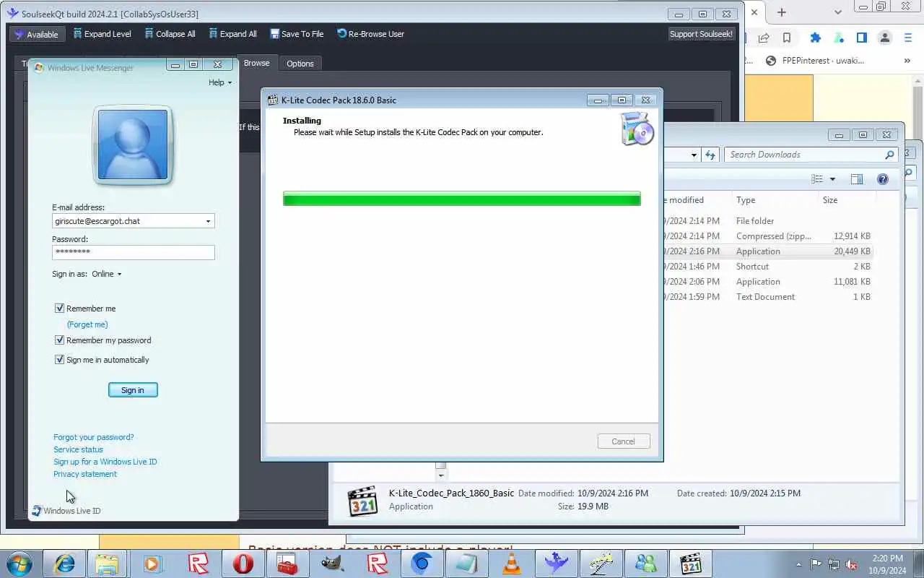Image resolution: width=924 pixels, height=578 pixels.
Task: Open the Forgot your password? link
Action: (93, 437)
